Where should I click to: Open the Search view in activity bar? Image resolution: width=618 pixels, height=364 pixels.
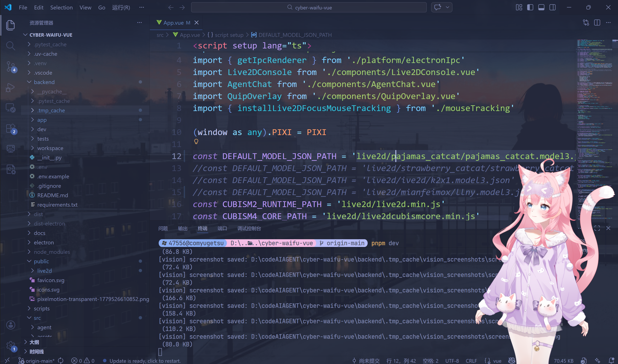tap(10, 46)
